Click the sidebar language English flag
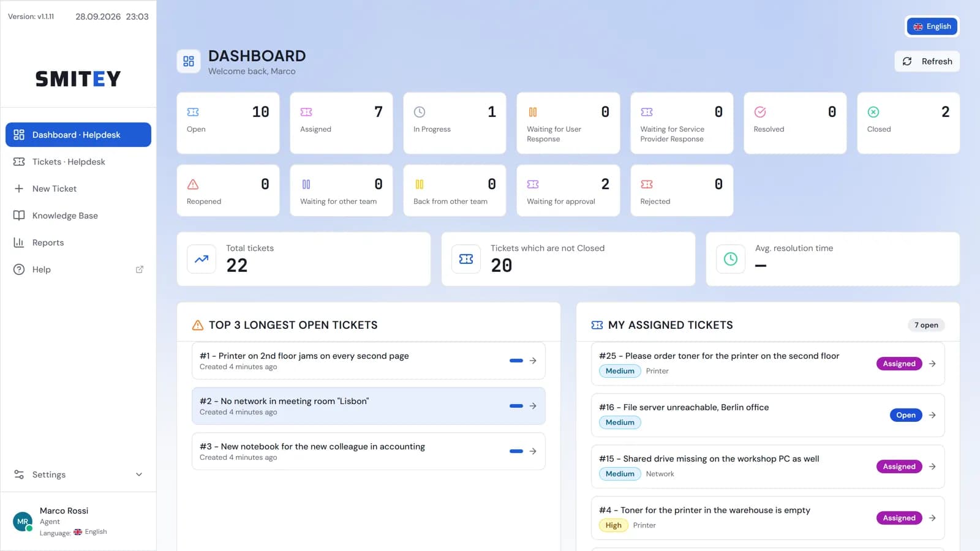 click(78, 532)
